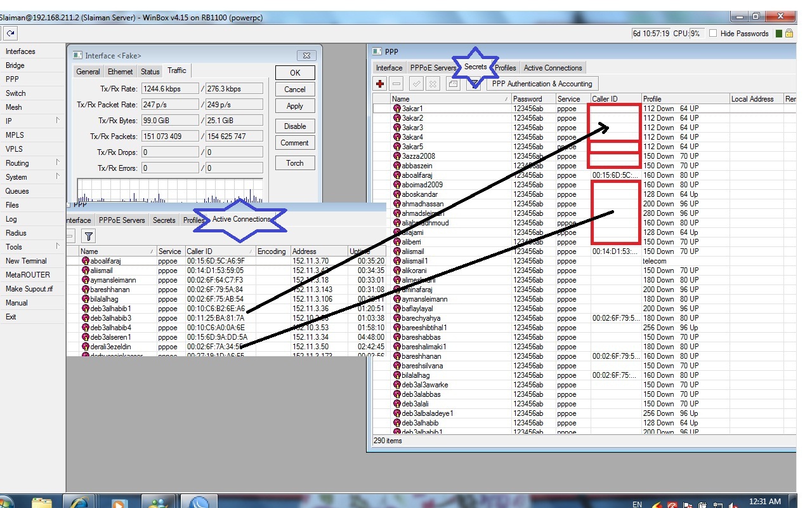Image resolution: width=812 pixels, height=508 pixels.
Task: Close the Interface <Fake> dialog
Action: click(x=306, y=56)
